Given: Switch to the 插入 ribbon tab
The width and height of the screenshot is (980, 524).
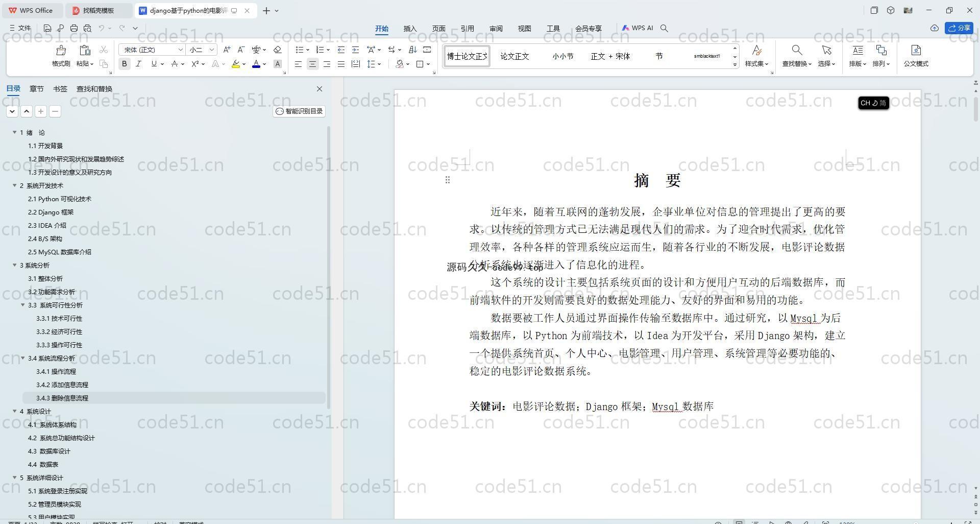Looking at the screenshot, I should 410,29.
